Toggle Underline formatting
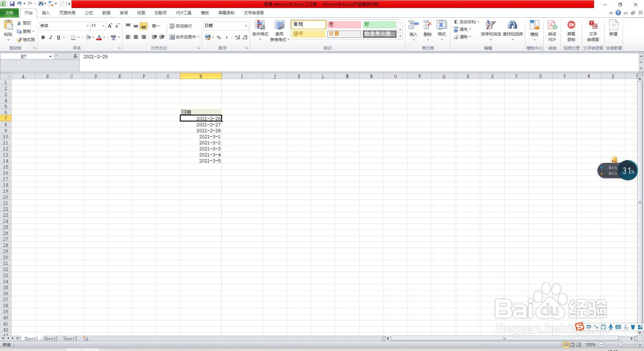 point(58,37)
